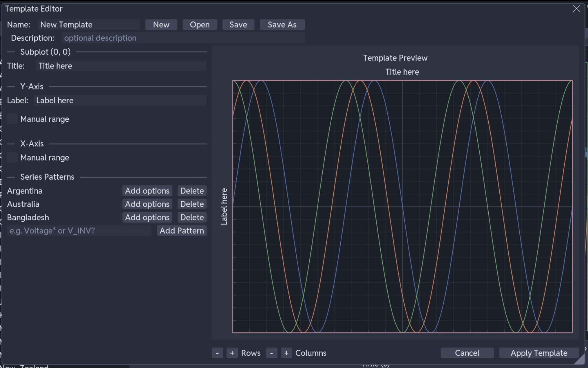Image resolution: width=588 pixels, height=368 pixels.
Task: Focus the template Name field
Action: 89,25
